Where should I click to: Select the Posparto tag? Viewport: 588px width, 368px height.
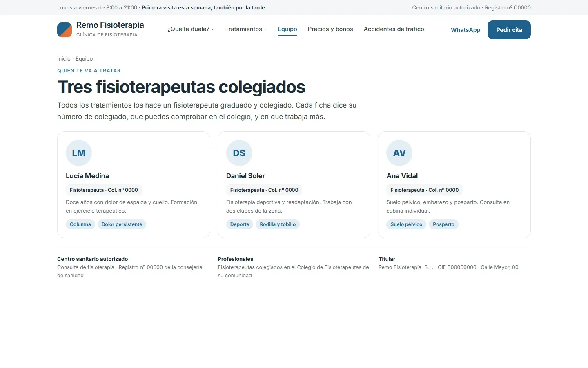(x=443, y=224)
